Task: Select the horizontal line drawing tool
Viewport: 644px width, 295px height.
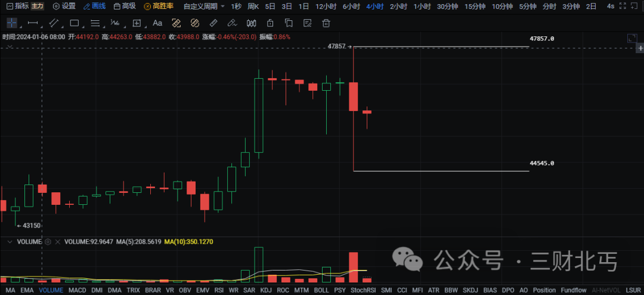Action: [32, 23]
